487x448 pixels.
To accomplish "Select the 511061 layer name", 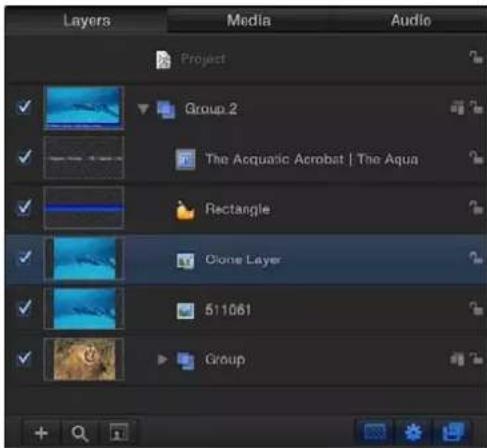I will [x=228, y=310].
